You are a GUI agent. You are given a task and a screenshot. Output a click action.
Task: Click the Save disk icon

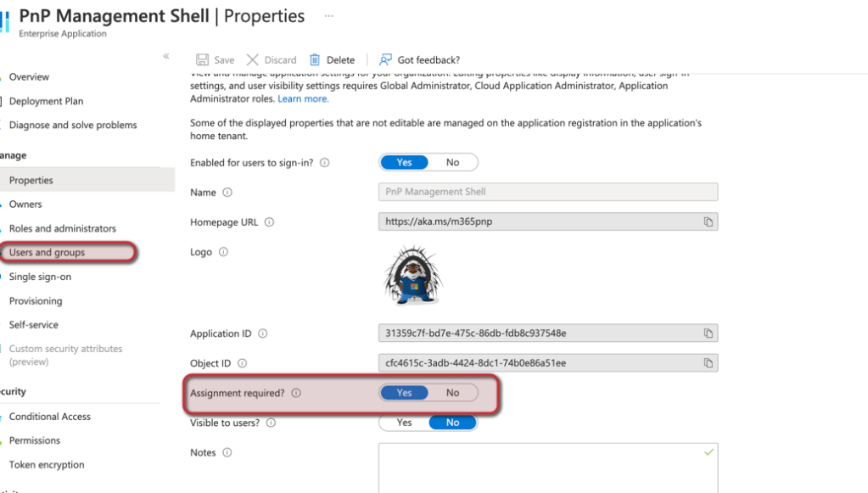tap(203, 60)
